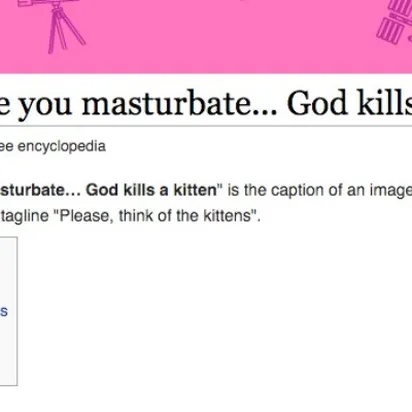Viewport: 412px width, 412px height.
Task: Click the empty pink banner background
Action: 217,37
